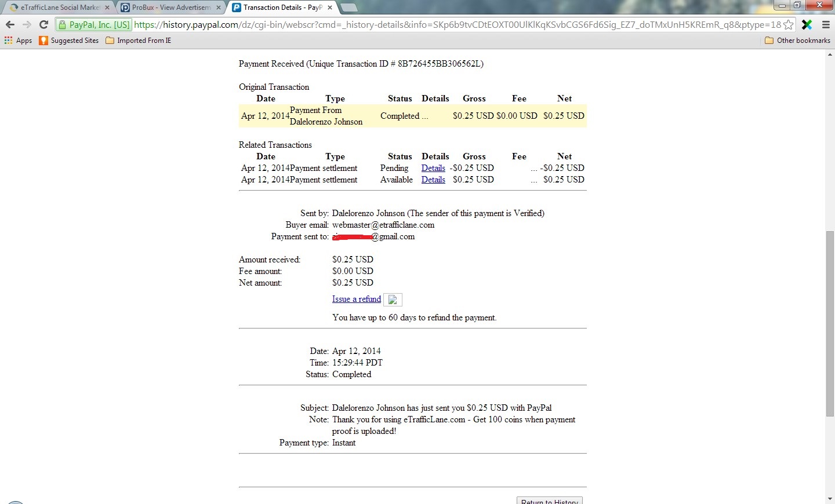Click the Return to History button
The width and height of the screenshot is (835, 504).
[550, 501]
